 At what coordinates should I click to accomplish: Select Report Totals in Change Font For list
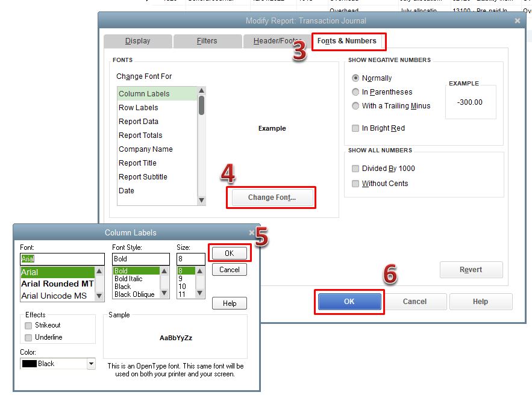pos(141,135)
